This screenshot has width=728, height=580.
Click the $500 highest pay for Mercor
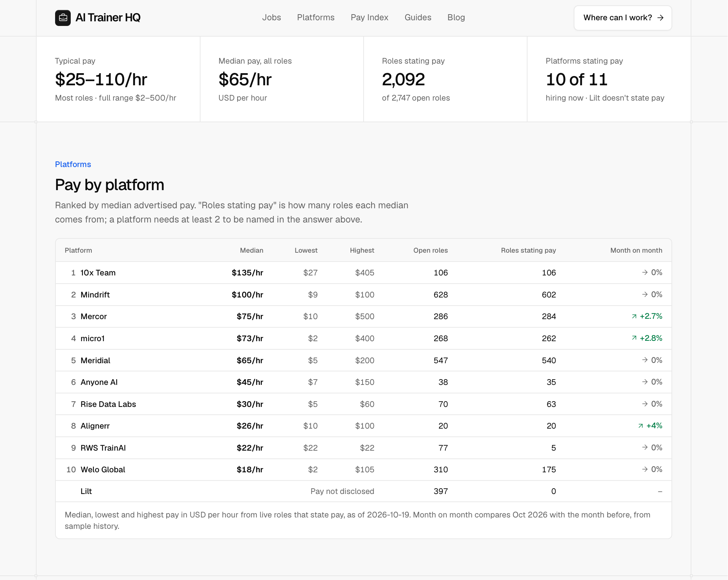click(365, 316)
